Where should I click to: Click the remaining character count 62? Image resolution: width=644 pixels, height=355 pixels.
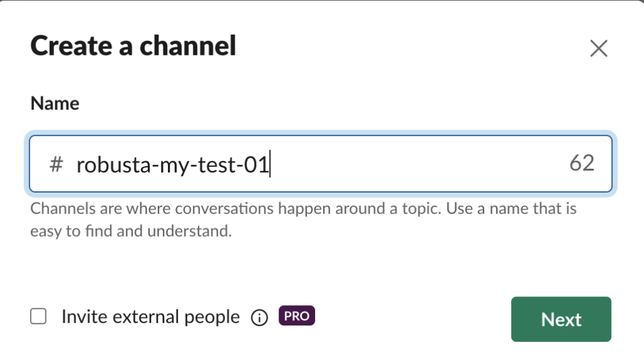pos(582,164)
